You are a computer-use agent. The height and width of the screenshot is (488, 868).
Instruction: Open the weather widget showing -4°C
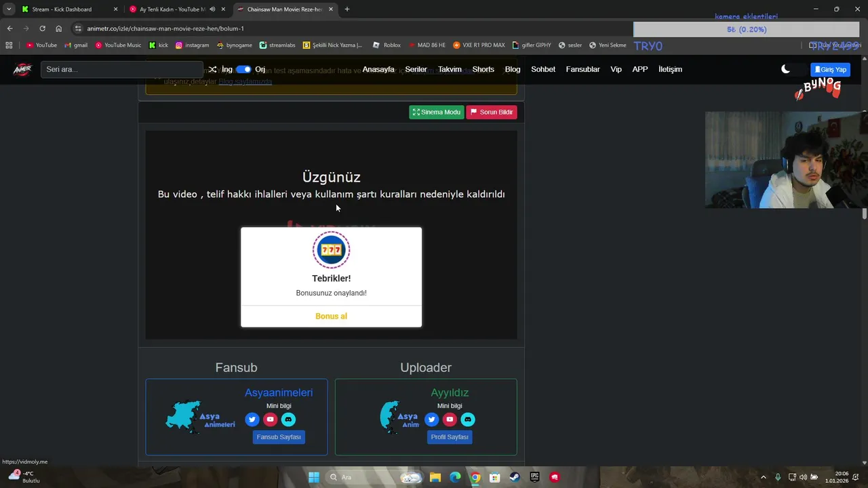[x=24, y=476]
